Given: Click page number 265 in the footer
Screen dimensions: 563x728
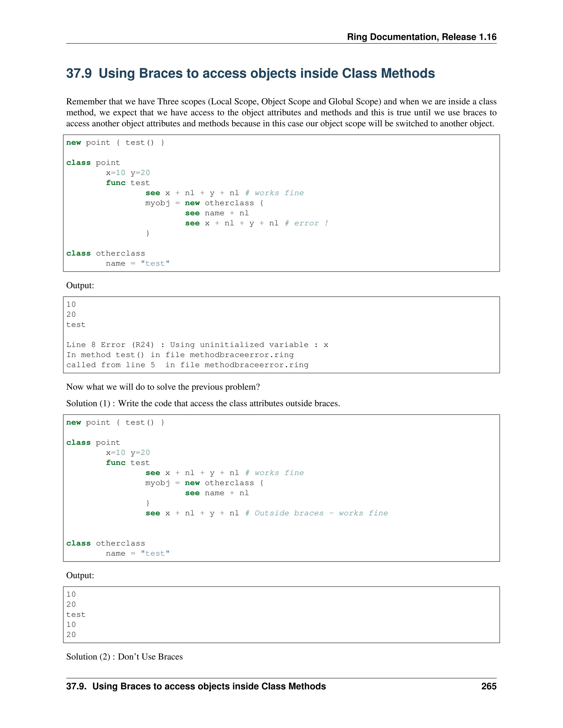Looking at the screenshot, I should click(489, 686).
